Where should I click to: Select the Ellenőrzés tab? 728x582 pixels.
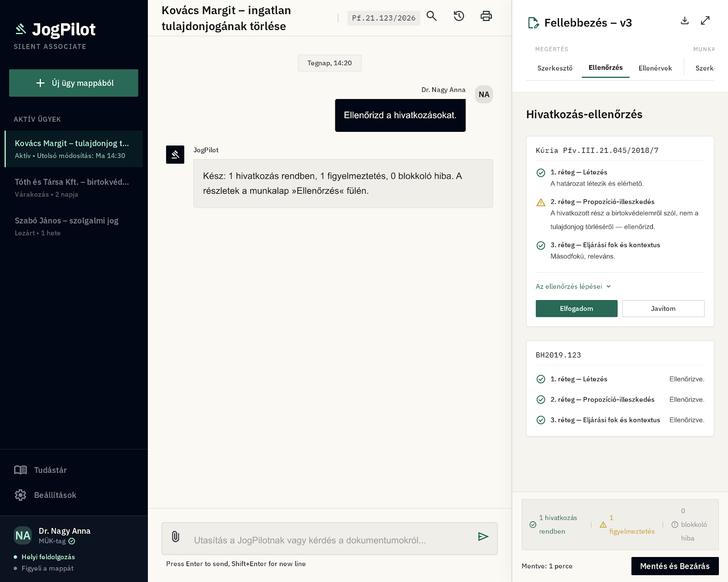pyautogui.click(x=606, y=68)
